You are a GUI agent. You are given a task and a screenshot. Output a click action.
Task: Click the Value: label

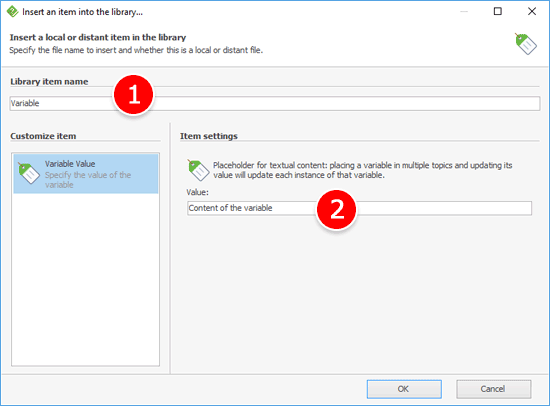[197, 192]
